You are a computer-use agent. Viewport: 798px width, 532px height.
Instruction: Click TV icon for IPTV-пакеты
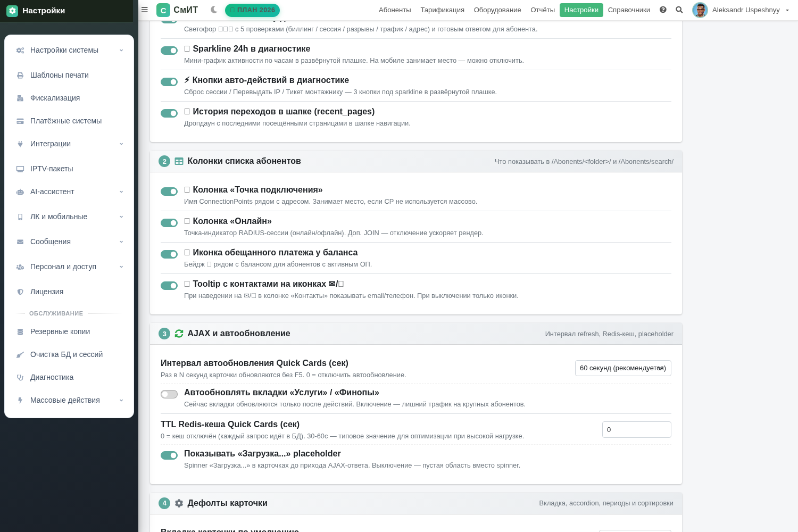tap(20, 169)
